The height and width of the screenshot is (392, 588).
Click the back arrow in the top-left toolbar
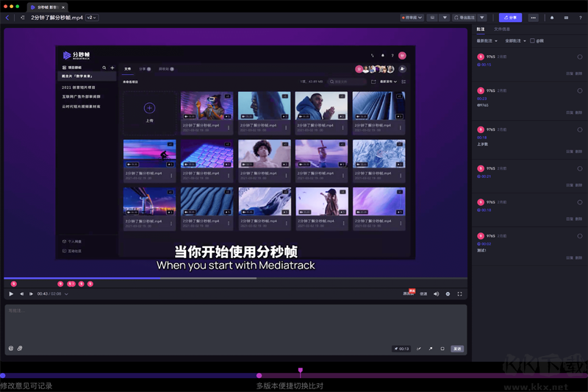click(7, 18)
